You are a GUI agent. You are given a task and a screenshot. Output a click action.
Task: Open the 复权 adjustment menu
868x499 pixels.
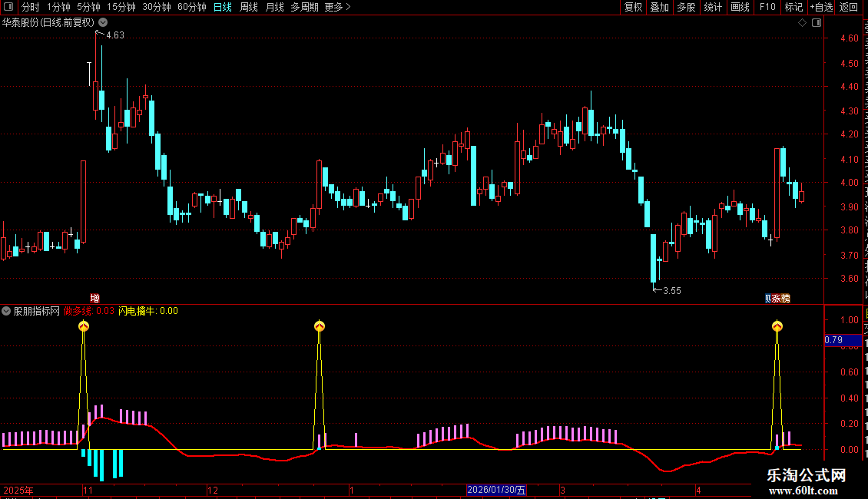point(633,7)
